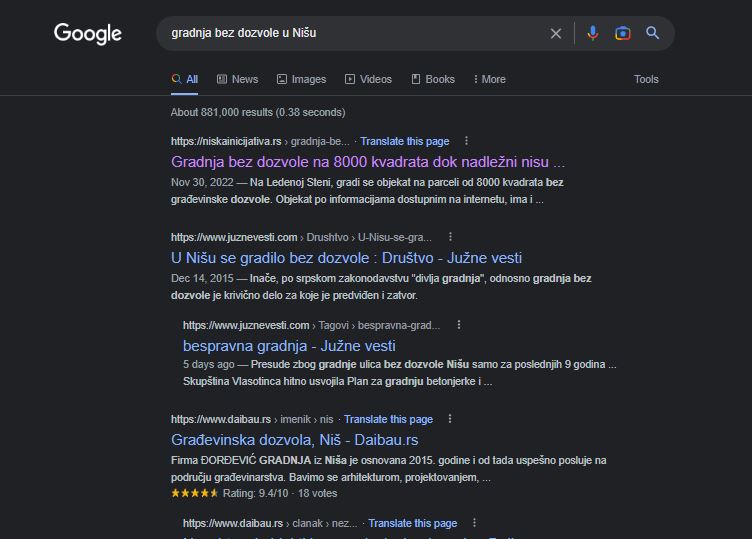Click juznevesti.com Drushtvo breadcrumb URL
The image size is (752, 539).
click(x=301, y=237)
